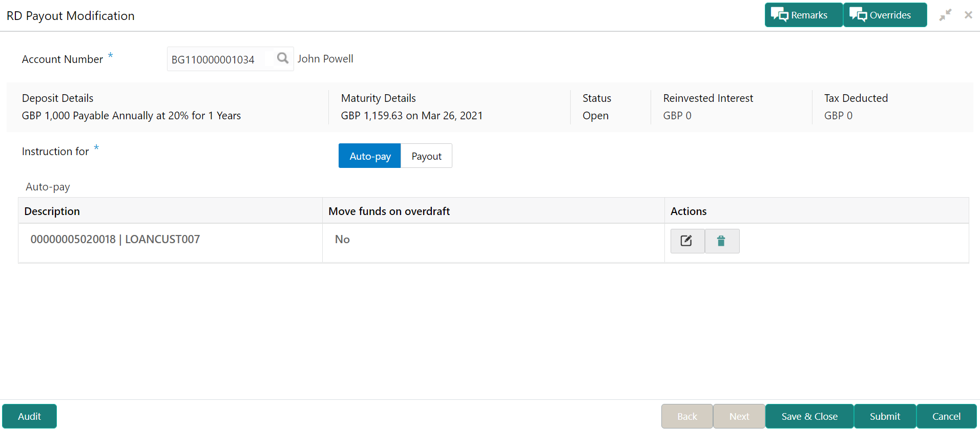This screenshot has width=980, height=429.
Task: Click the maturity value GBP 1,159.63 text
Action: pyautogui.click(x=412, y=116)
